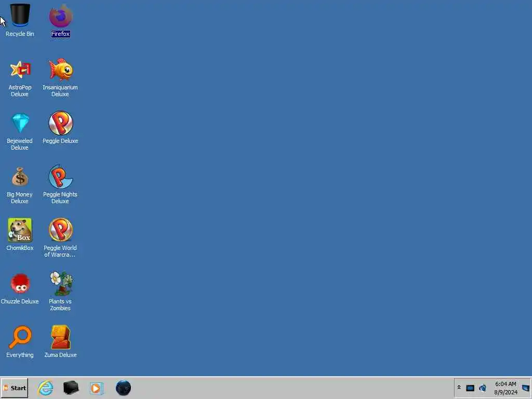Launch Internet Explorer from the taskbar

pyautogui.click(x=46, y=388)
